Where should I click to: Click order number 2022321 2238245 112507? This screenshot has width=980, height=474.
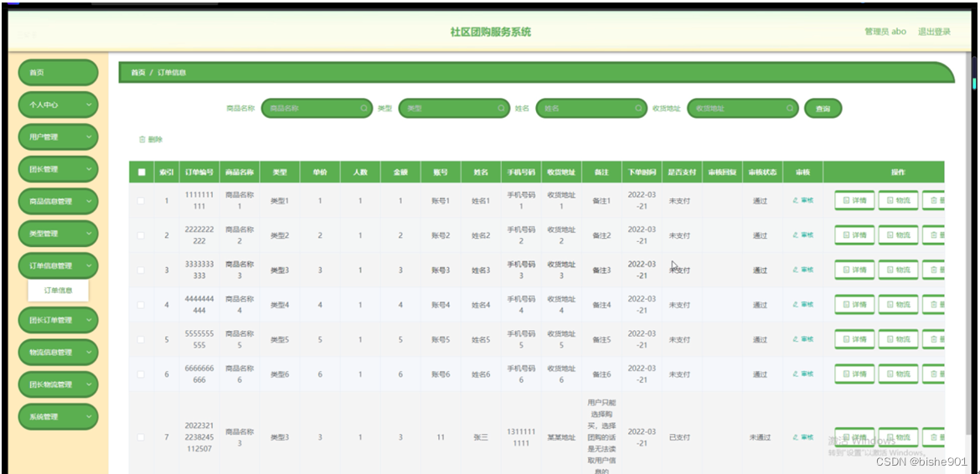(199, 436)
